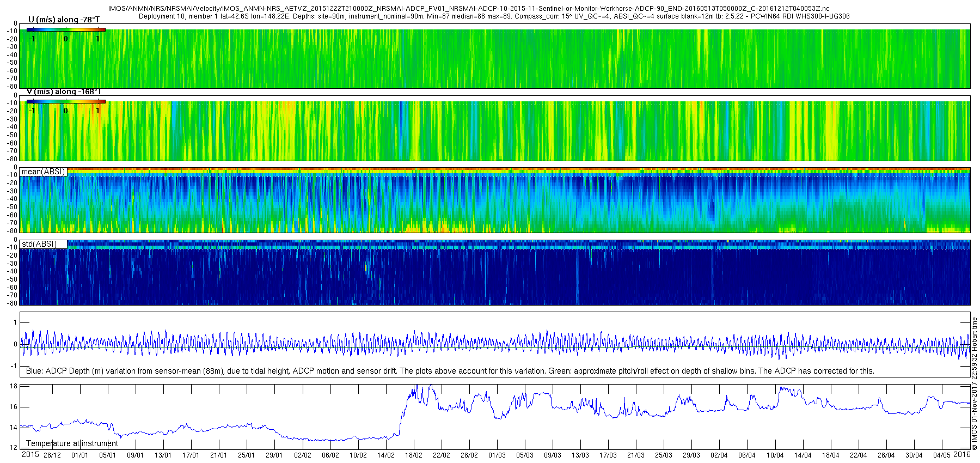The image size is (980, 463).
Task: Select the 'V (m/s) along -168°T' label
Action: coord(63,92)
